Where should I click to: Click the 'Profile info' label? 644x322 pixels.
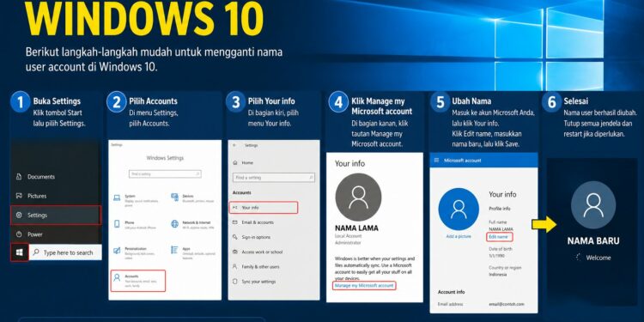[x=500, y=209]
